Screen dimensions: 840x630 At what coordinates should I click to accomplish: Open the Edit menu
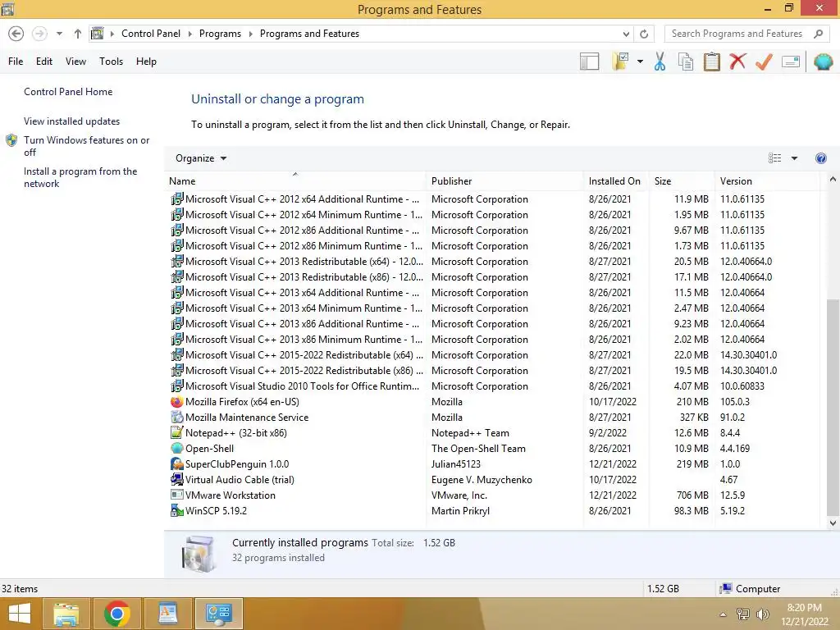tap(44, 62)
